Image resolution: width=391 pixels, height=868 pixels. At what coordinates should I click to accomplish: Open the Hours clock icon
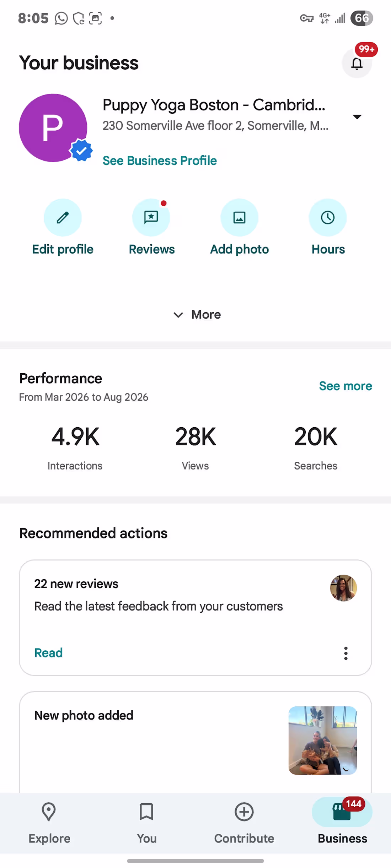(328, 217)
